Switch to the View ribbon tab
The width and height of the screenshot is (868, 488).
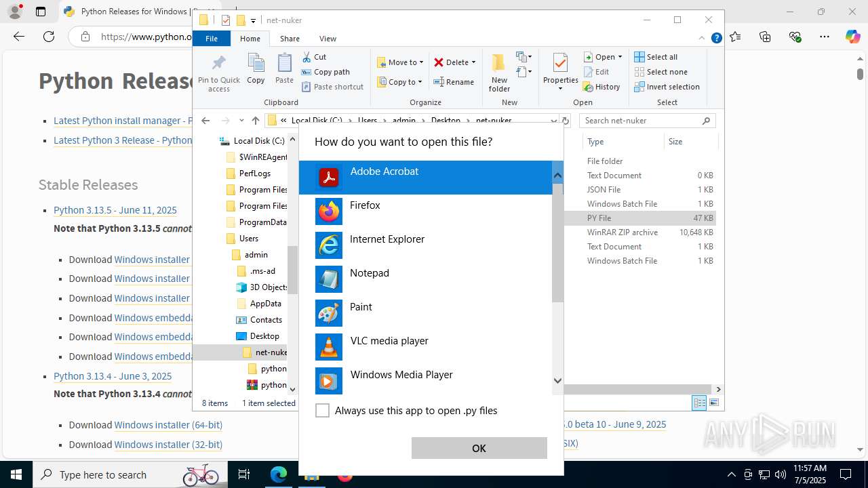click(x=328, y=39)
